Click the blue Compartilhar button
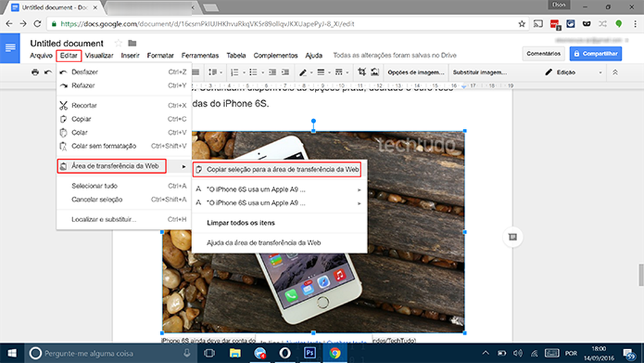 tap(596, 54)
